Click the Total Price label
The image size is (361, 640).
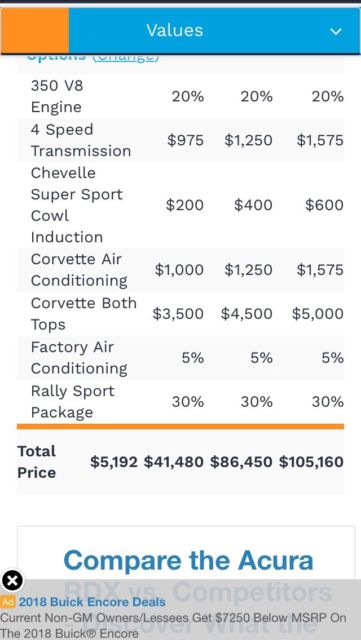coord(37,462)
